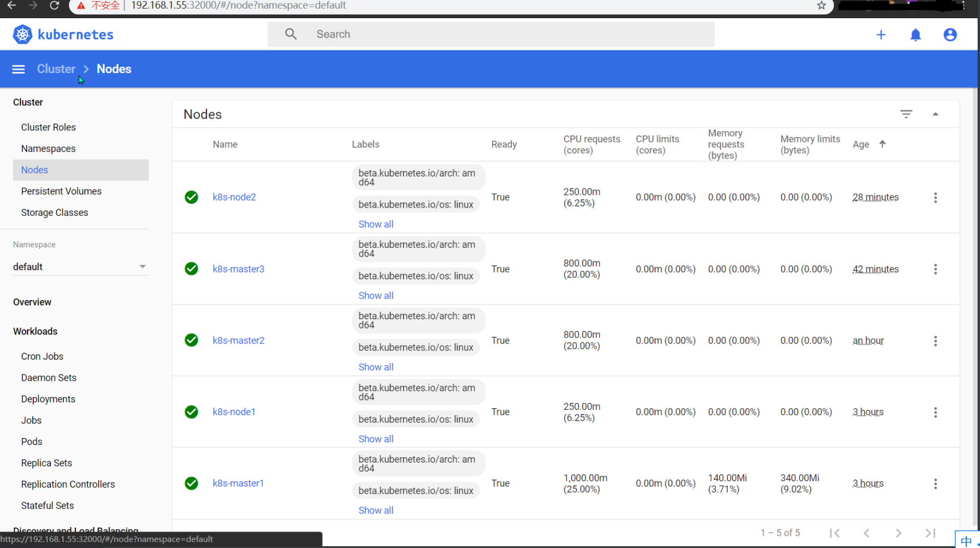Click Cluster in the breadcrumb

56,69
